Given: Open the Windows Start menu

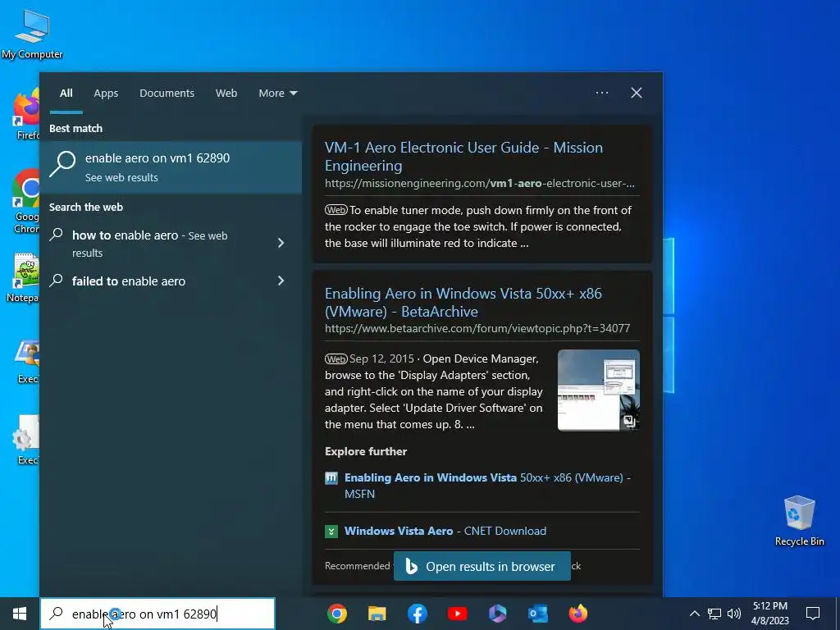Looking at the screenshot, I should point(20,614).
